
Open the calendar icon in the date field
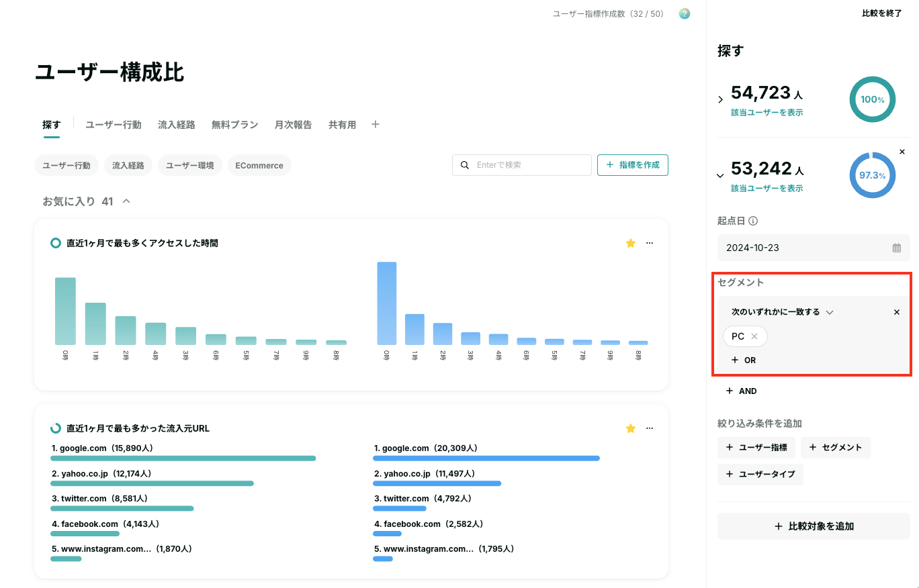896,248
